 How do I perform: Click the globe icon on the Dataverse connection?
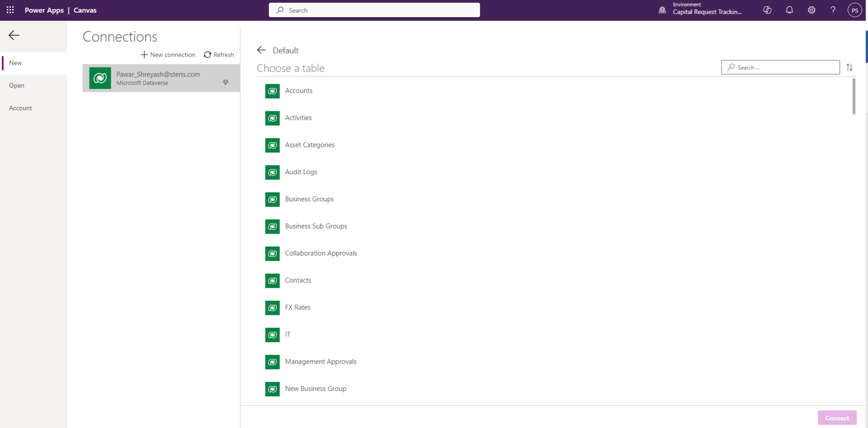226,82
